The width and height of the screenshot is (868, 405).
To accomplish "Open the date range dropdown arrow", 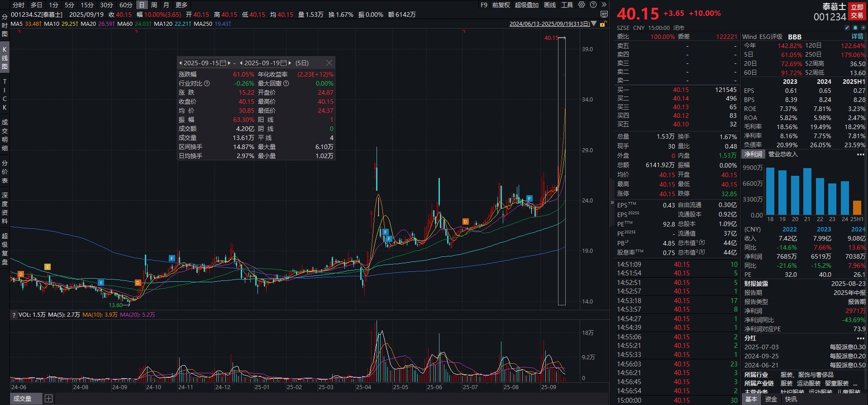I will pos(594,24).
